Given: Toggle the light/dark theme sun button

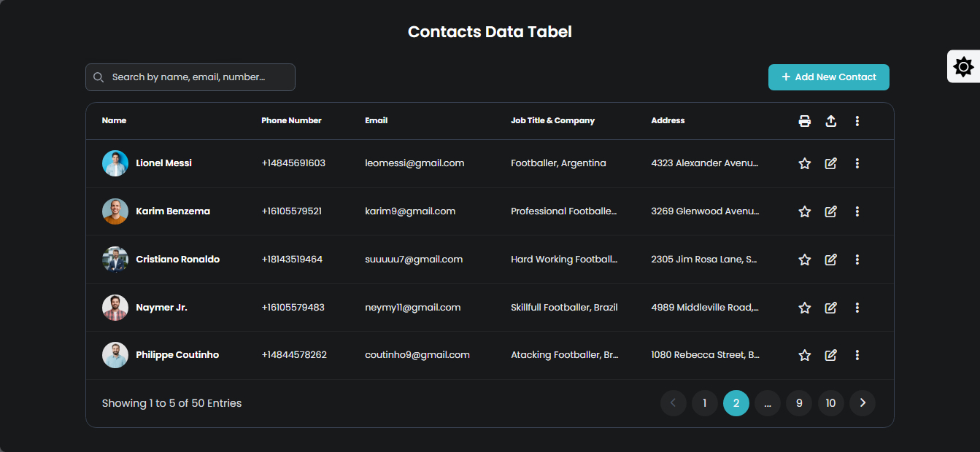Looking at the screenshot, I should pyautogui.click(x=963, y=67).
